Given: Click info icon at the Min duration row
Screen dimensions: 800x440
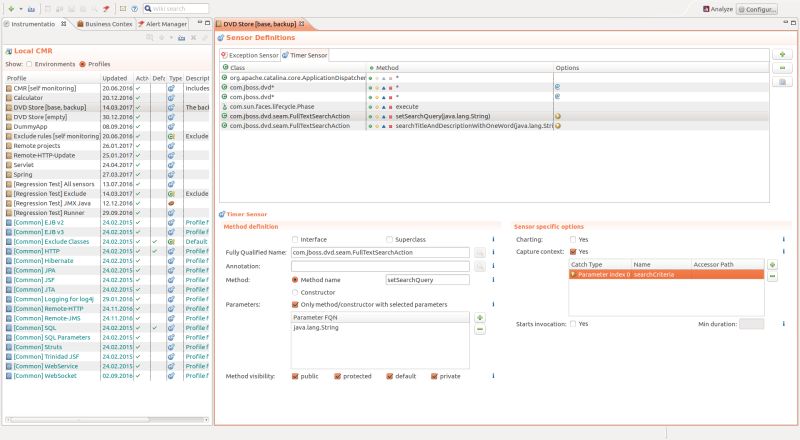Looking at the screenshot, I should point(784,324).
